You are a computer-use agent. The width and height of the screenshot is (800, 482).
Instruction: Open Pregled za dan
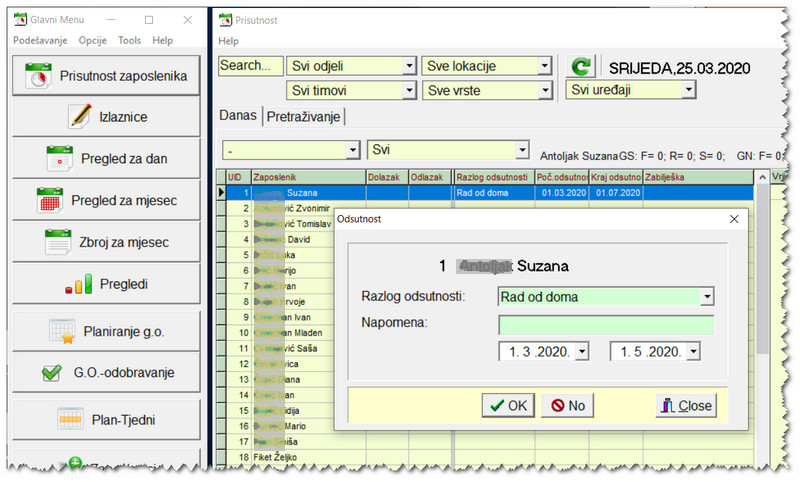(106, 159)
